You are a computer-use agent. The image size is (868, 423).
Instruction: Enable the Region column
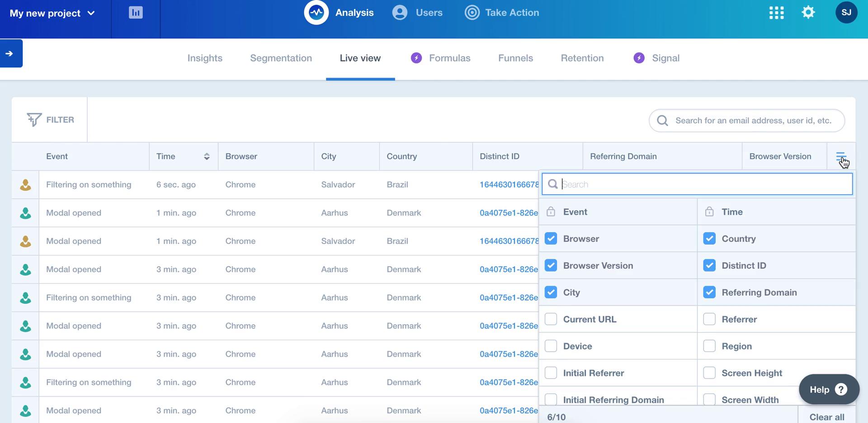pos(709,346)
